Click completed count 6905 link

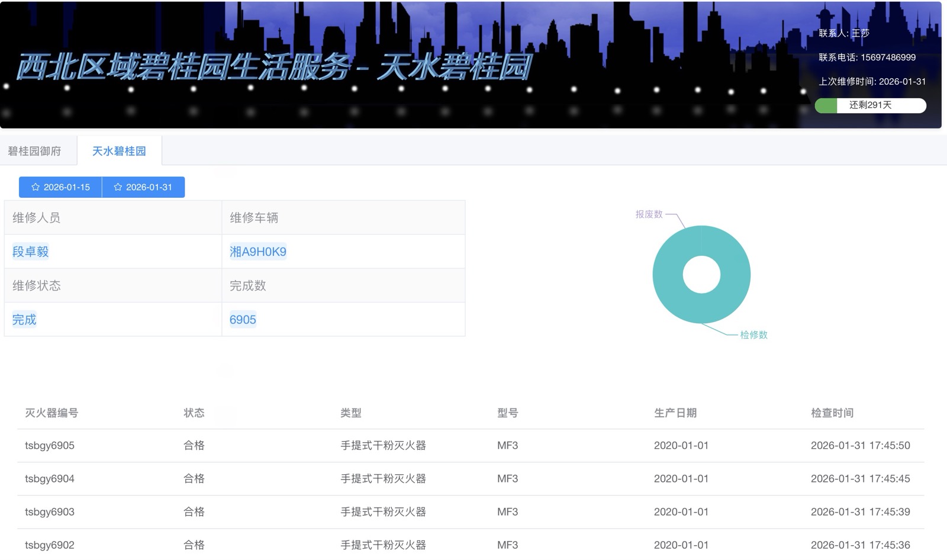tap(243, 320)
